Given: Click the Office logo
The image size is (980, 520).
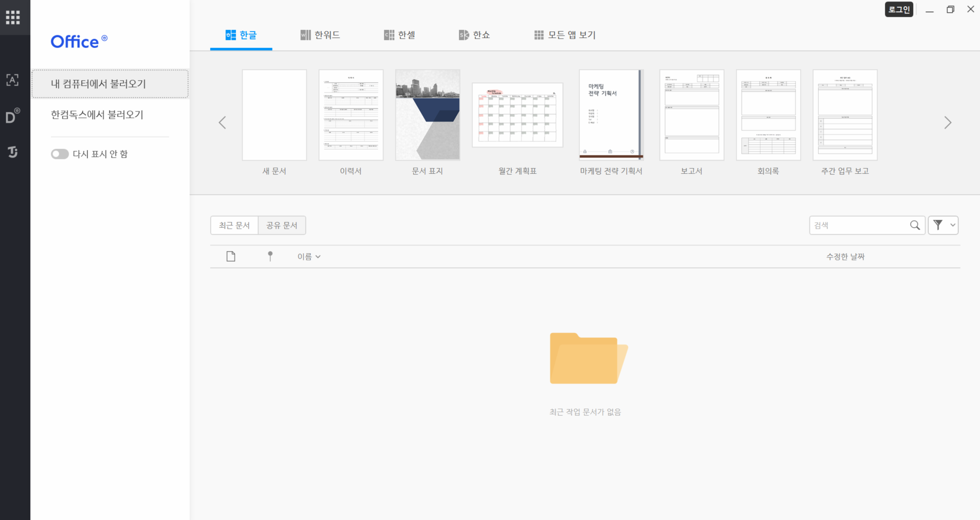Looking at the screenshot, I should tap(79, 42).
